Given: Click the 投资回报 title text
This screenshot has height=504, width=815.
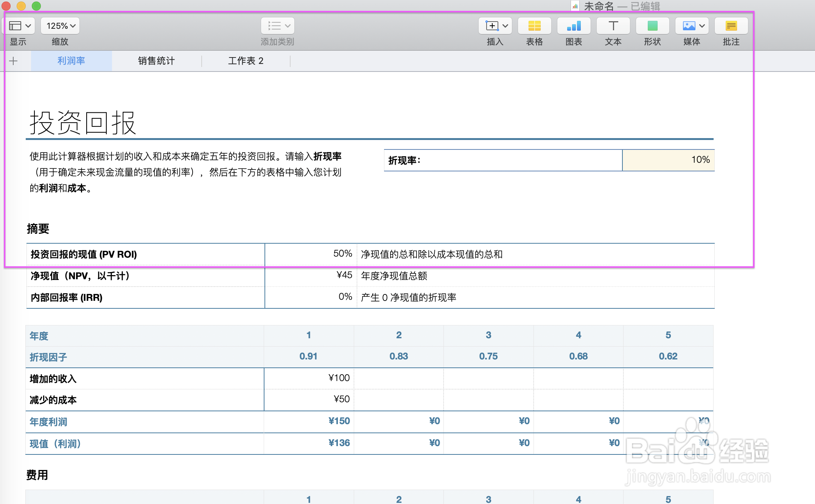Looking at the screenshot, I should 82,123.
